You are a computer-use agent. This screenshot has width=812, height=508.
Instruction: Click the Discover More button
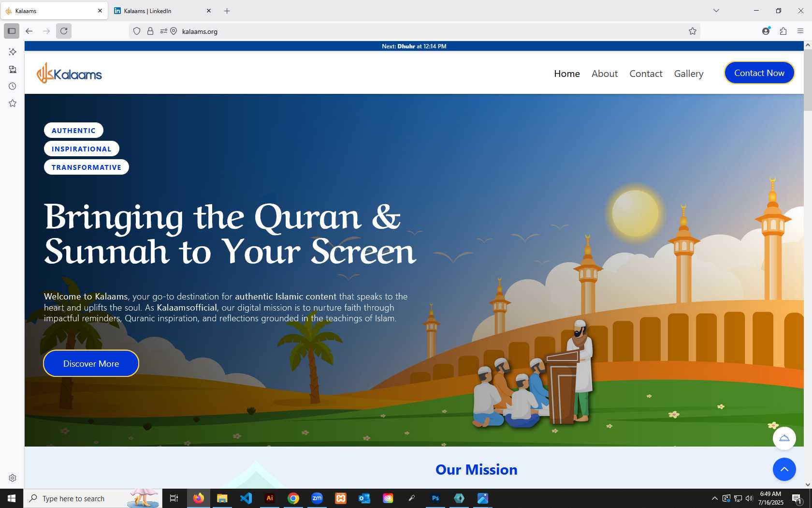[x=91, y=363]
